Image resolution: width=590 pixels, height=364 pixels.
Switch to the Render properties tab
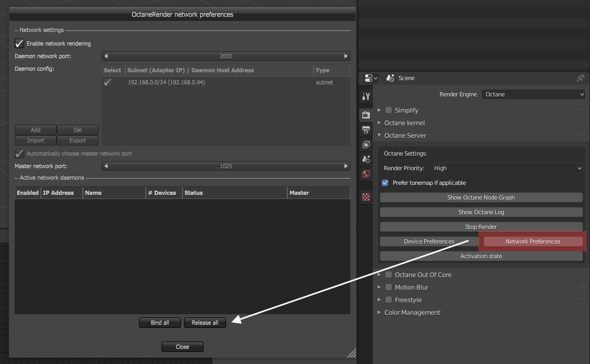(366, 115)
